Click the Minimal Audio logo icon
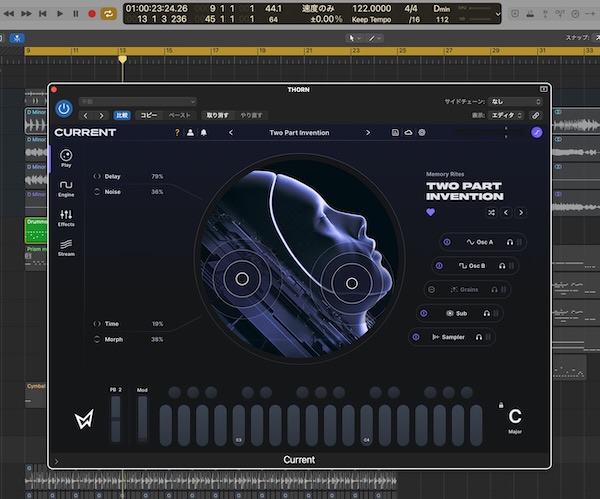Image resolution: width=600 pixels, height=499 pixels. click(84, 419)
